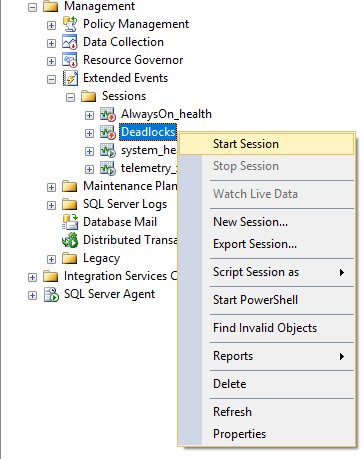This screenshot has width=364, height=459.
Task: Expand the Legacy folder node
Action: [51, 259]
